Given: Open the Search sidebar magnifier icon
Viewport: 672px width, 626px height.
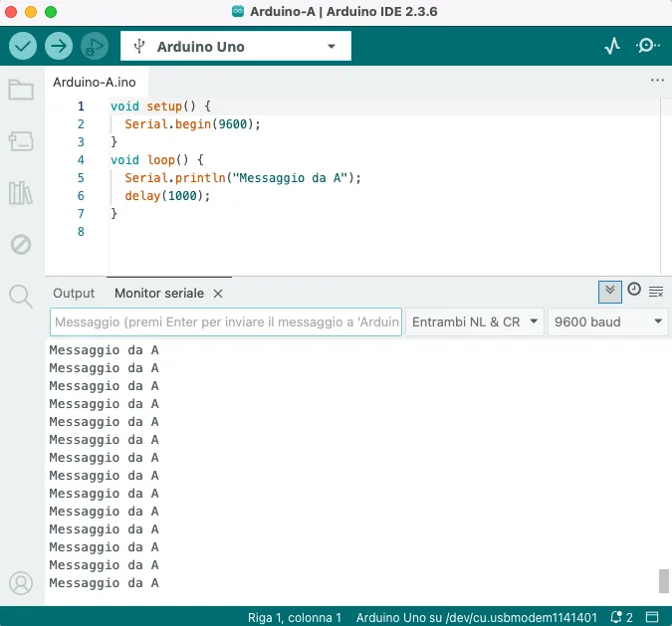Looking at the screenshot, I should point(21,296).
